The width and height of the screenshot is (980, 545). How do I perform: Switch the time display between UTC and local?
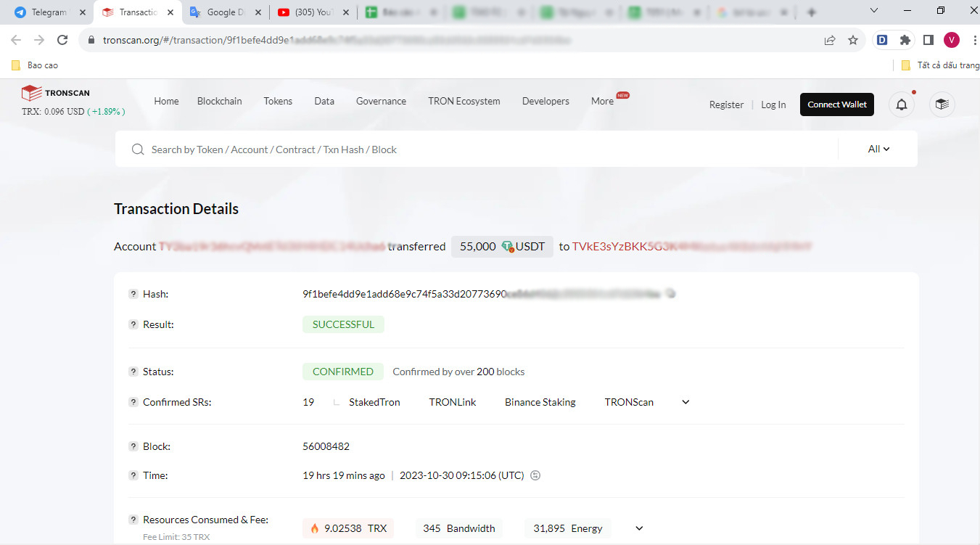(x=535, y=475)
